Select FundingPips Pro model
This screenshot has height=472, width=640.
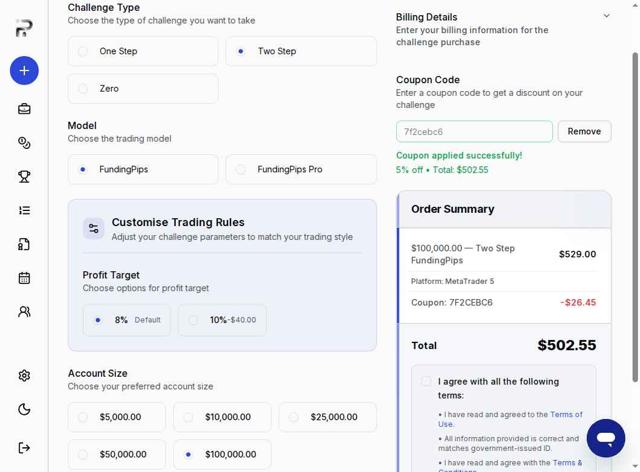(x=301, y=169)
